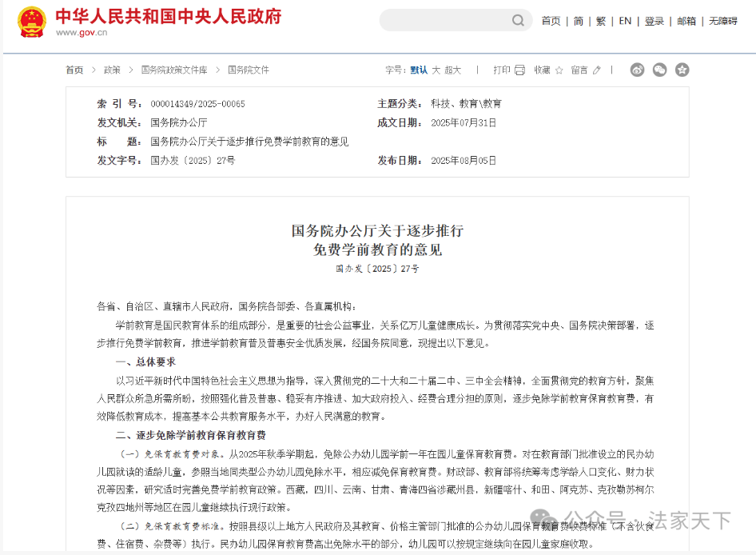Select 默认 font size

(x=419, y=70)
